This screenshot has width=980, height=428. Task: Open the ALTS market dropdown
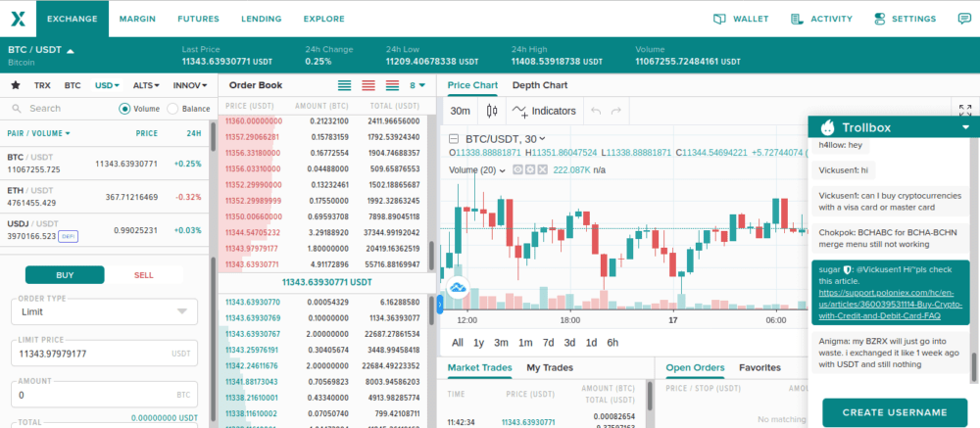coord(147,85)
